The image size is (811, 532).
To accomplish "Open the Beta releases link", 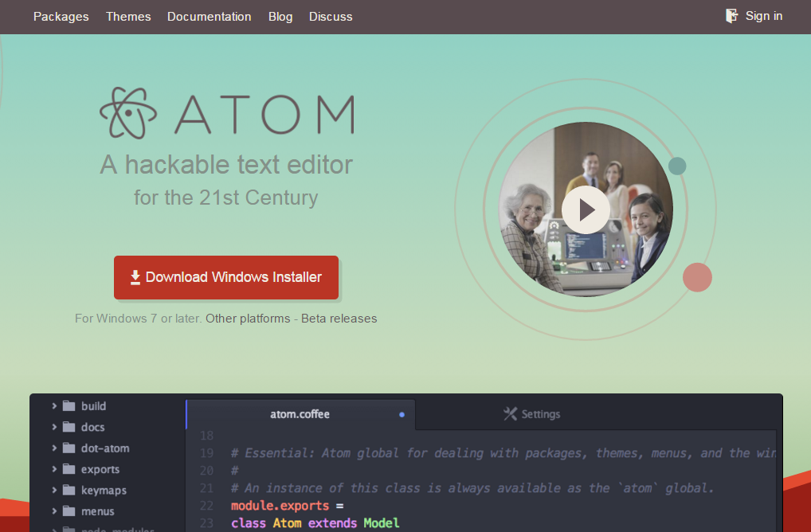I will [x=339, y=319].
